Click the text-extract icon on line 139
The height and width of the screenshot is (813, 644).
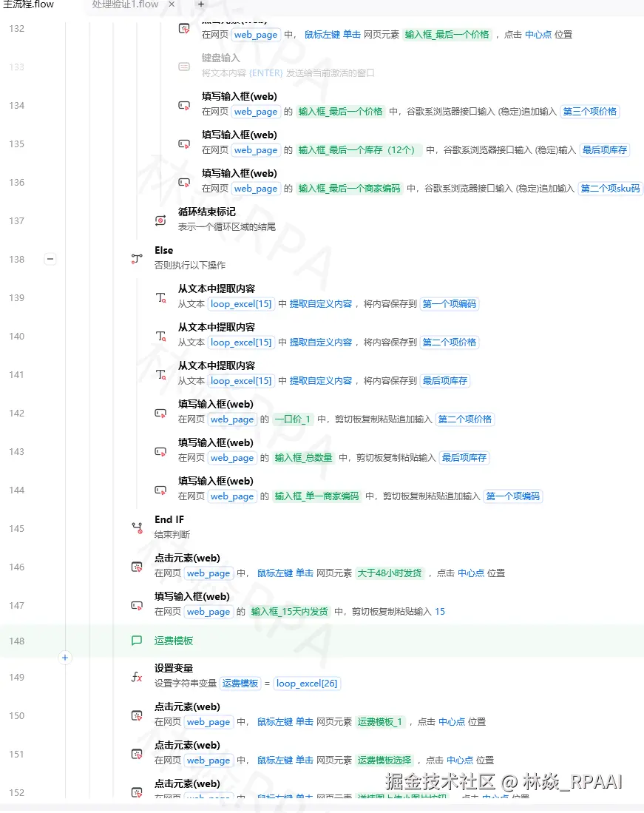pos(160,297)
